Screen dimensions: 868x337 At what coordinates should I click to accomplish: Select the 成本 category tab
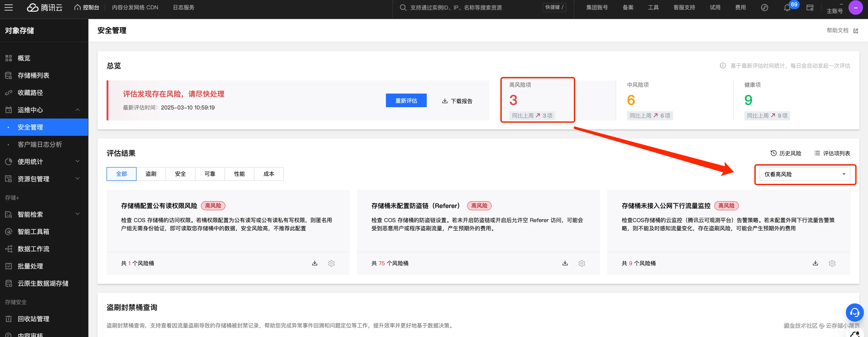268,174
